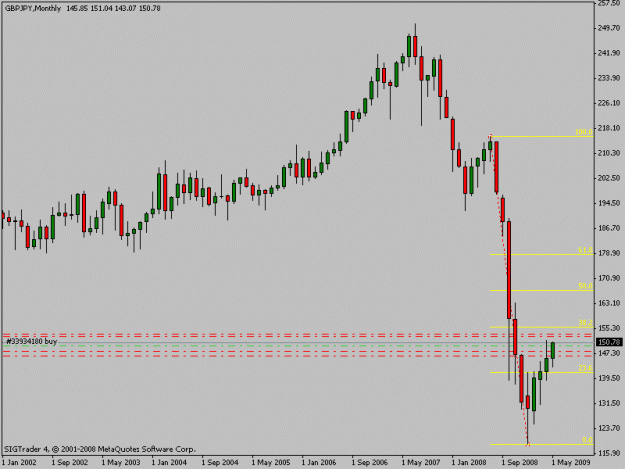Viewport: 625px width, 469px height.
Task: Click the 1 Sep 2006 date label
Action: click(x=370, y=463)
